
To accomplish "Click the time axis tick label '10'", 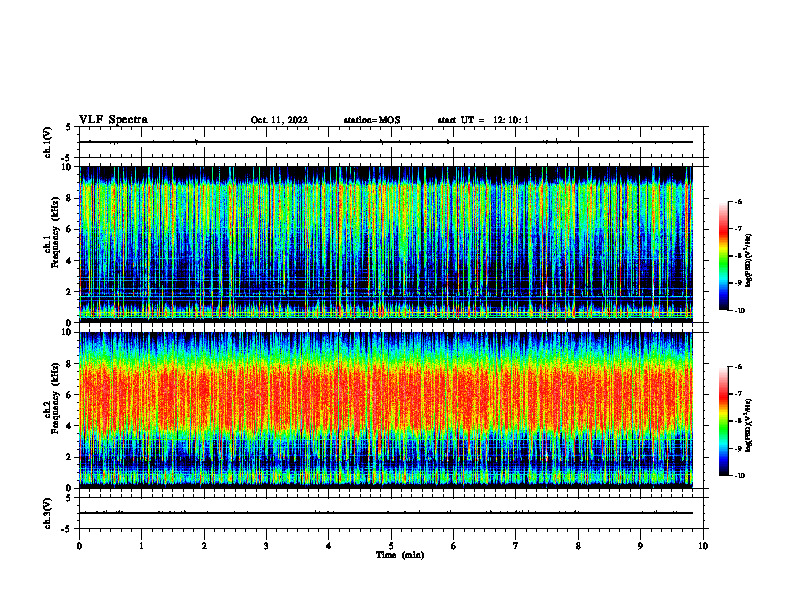I will click(x=703, y=546).
